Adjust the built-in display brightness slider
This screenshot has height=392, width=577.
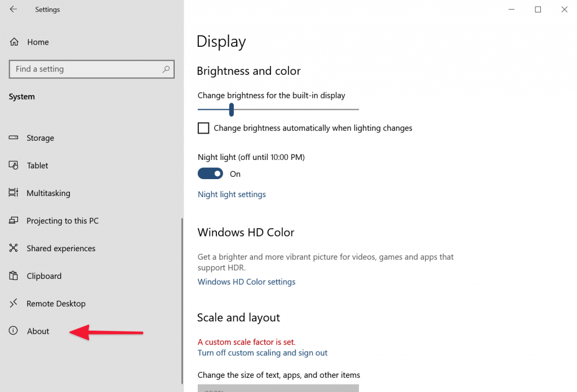[231, 109]
